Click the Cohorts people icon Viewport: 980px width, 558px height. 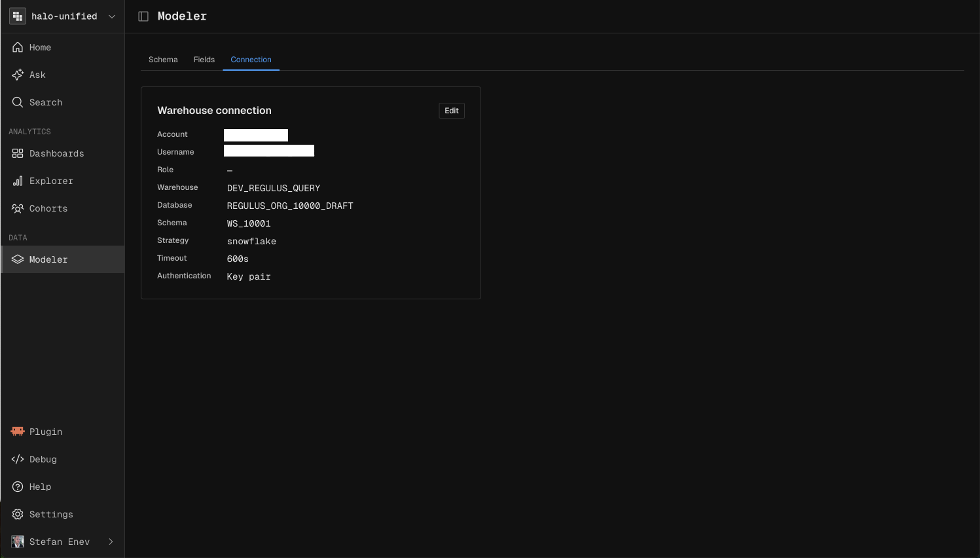point(18,208)
